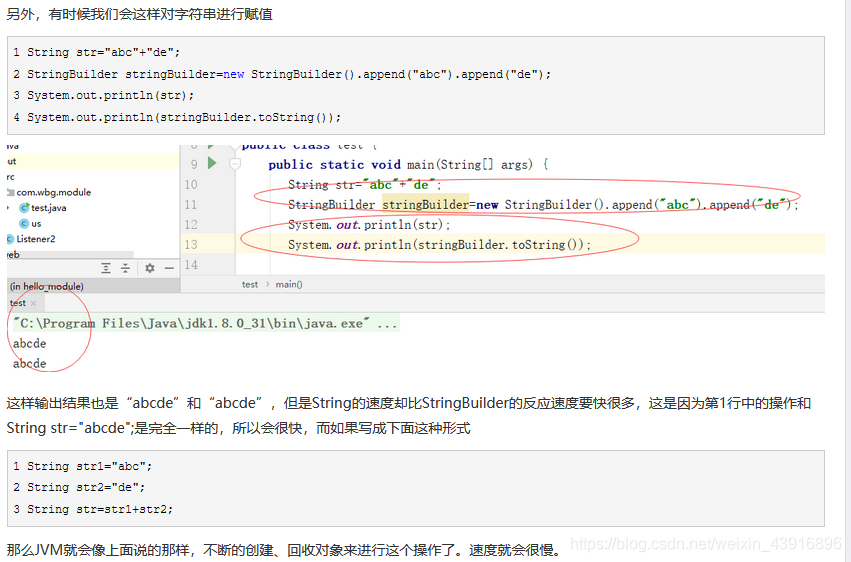
Task: Click String str1="abc"; in the lower code block
Action: pyautogui.click(x=90, y=466)
